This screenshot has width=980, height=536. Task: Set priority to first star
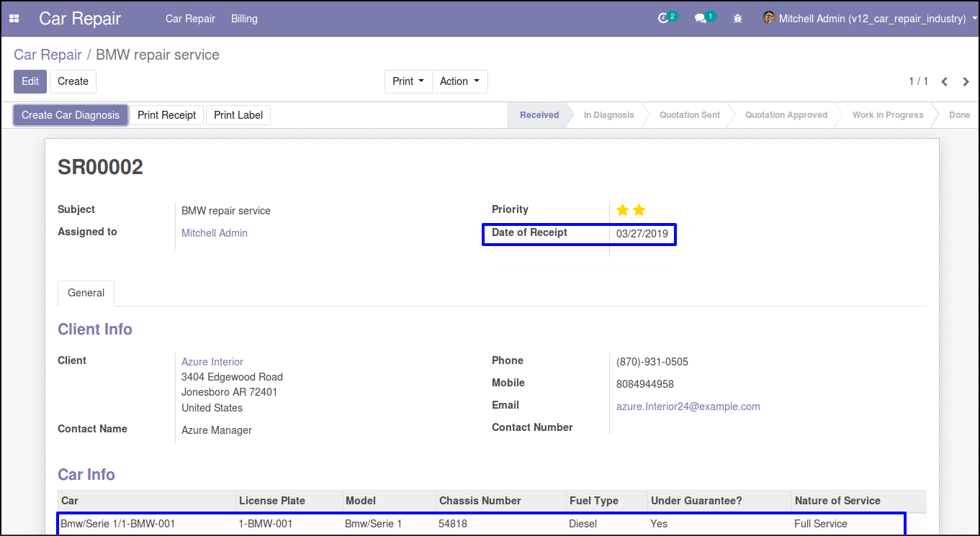tap(622, 210)
